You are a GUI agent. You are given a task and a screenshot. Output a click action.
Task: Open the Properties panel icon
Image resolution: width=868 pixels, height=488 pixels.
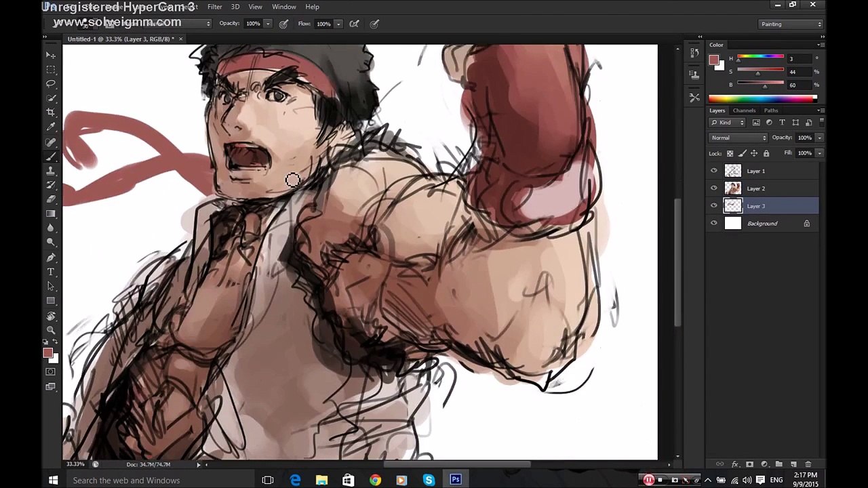click(x=694, y=73)
